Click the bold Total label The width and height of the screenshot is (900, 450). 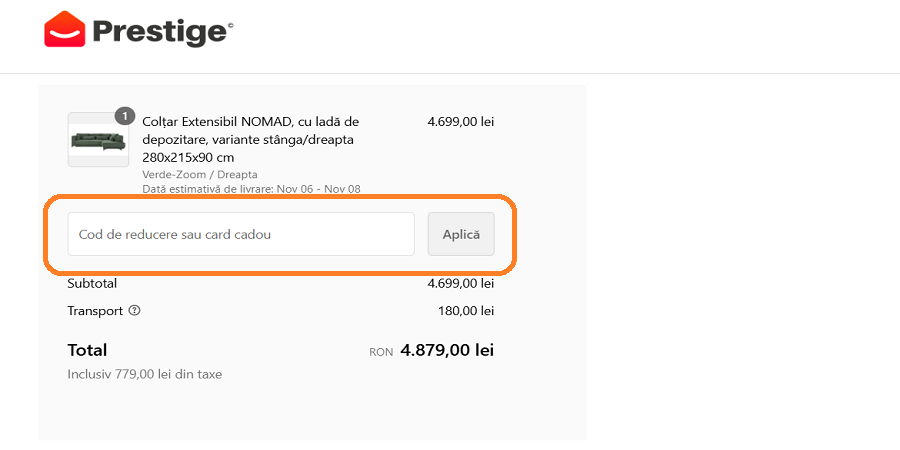(87, 350)
